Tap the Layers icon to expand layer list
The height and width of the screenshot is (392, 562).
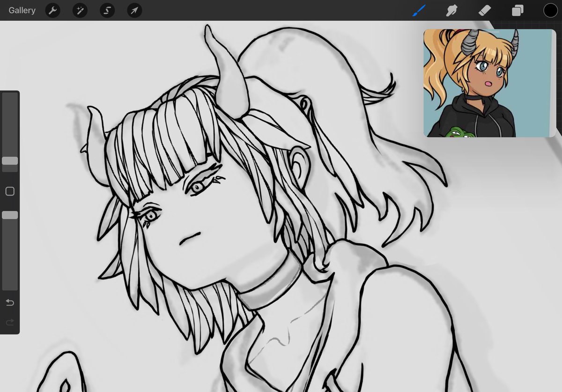[x=518, y=10]
